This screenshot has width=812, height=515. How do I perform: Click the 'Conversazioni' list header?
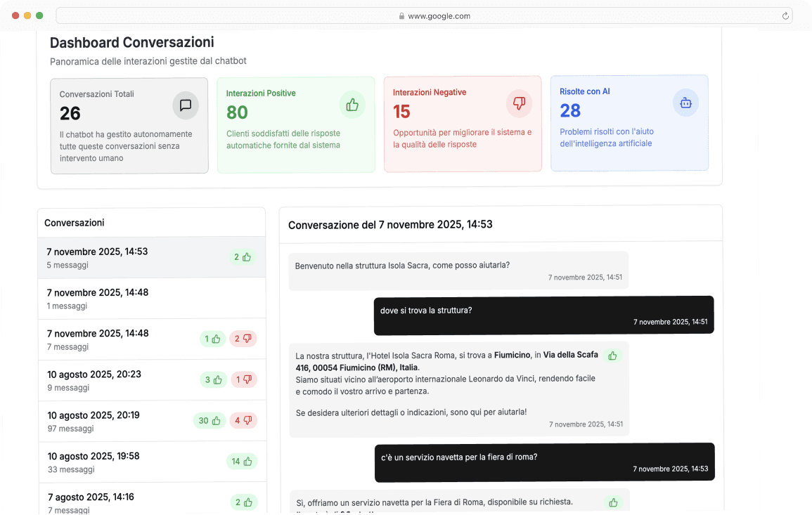tap(74, 223)
